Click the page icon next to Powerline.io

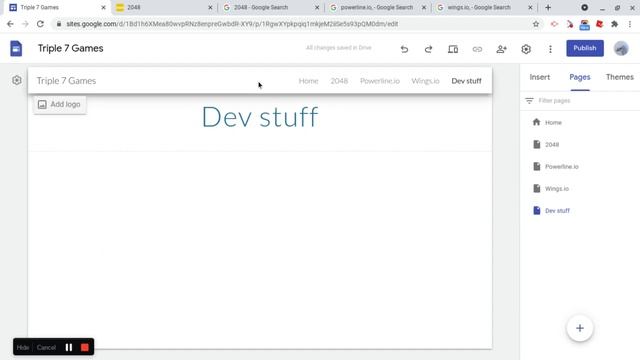537,166
